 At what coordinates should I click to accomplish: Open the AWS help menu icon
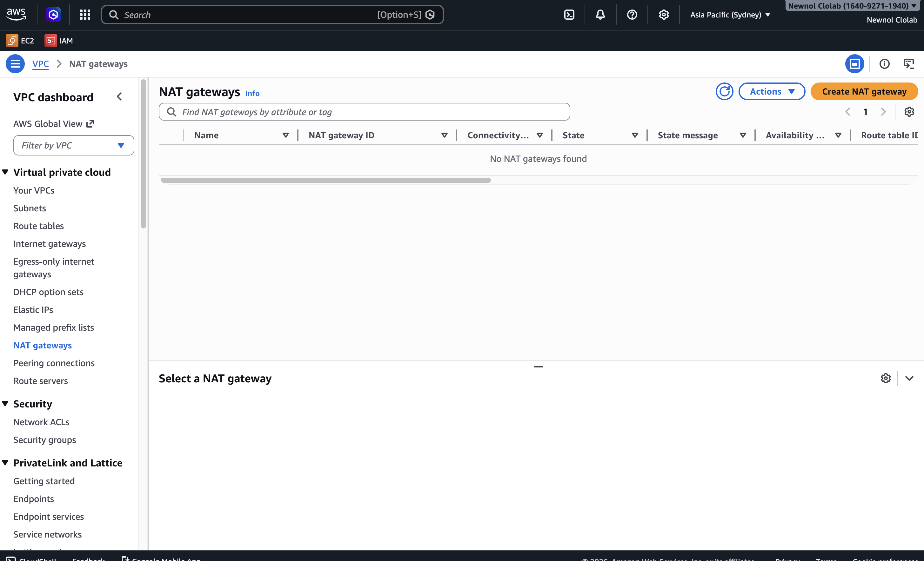point(632,15)
